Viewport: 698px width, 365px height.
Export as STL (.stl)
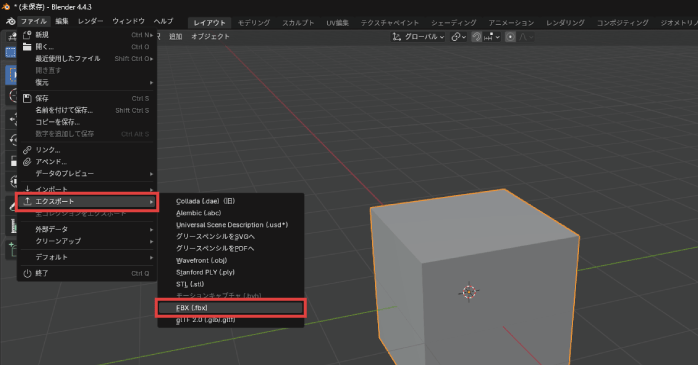click(231, 284)
